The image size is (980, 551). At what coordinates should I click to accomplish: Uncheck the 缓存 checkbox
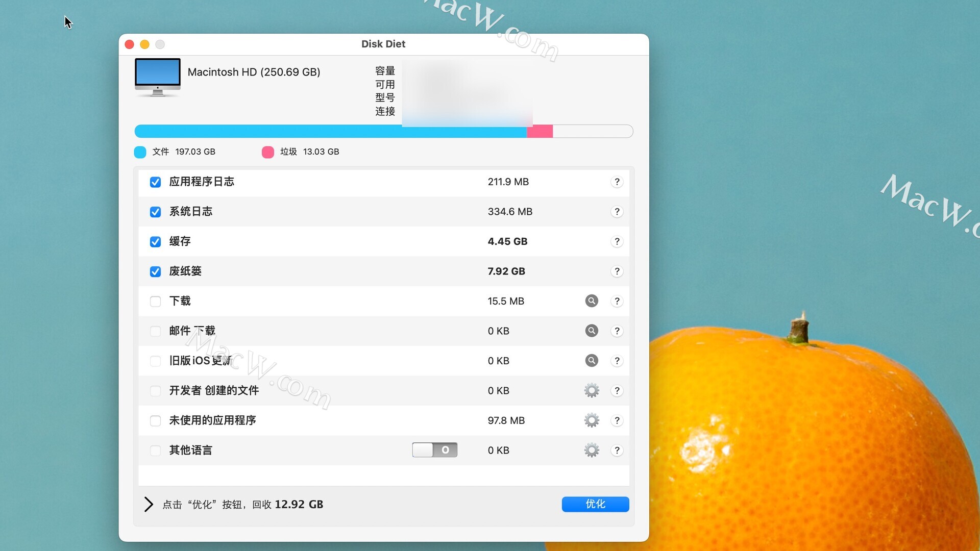click(155, 242)
